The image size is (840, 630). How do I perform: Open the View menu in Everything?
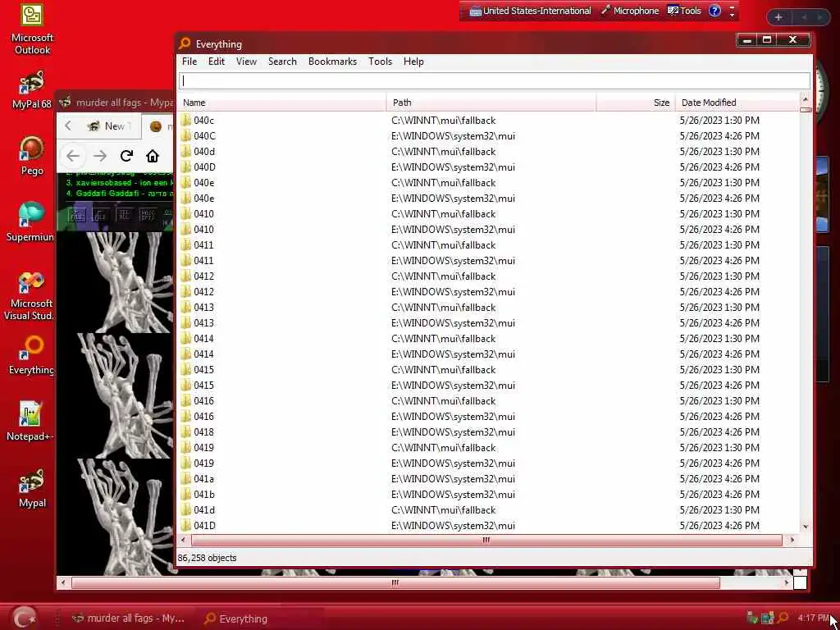coord(246,62)
